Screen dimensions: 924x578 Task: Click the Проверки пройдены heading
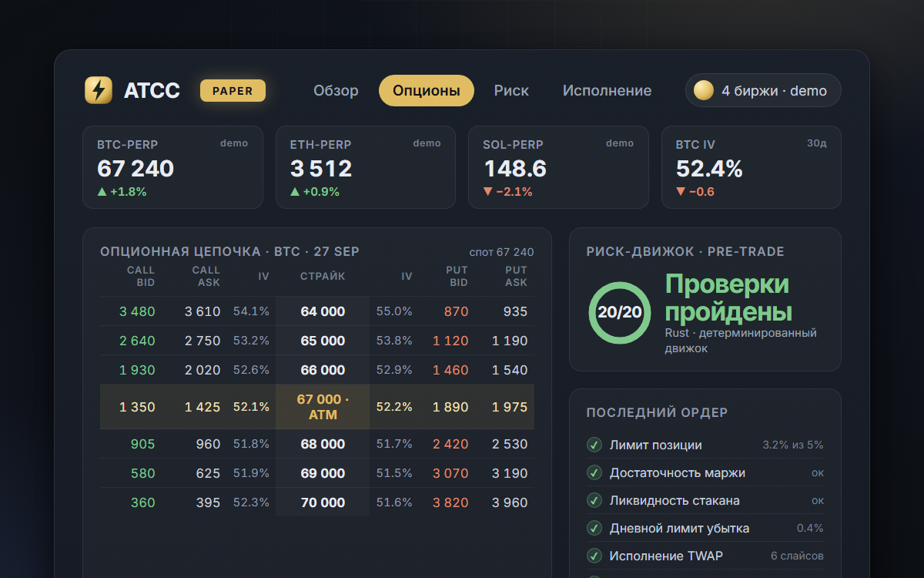728,297
